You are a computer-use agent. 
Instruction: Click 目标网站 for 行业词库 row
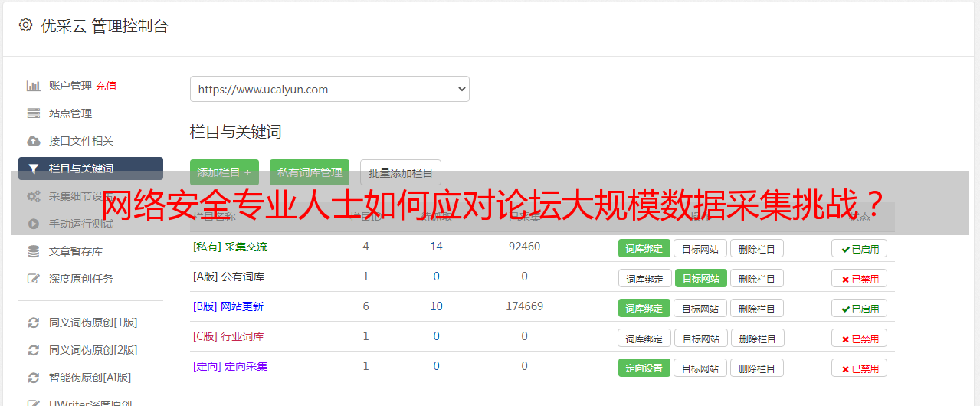click(x=701, y=338)
